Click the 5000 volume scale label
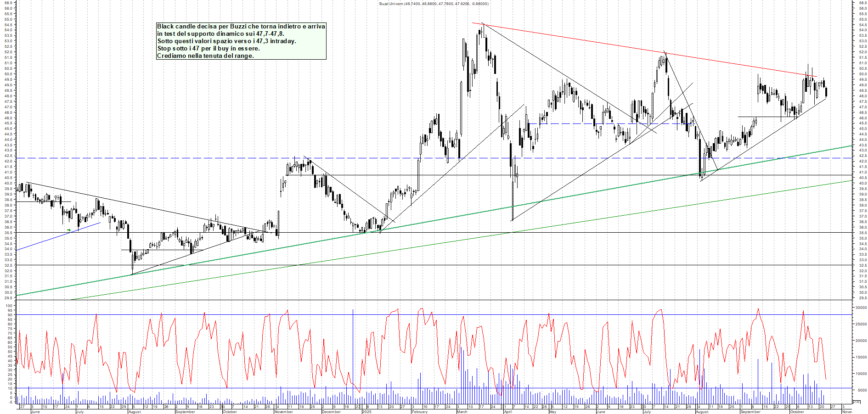Viewport: 868px width, 414px height. coord(862,390)
